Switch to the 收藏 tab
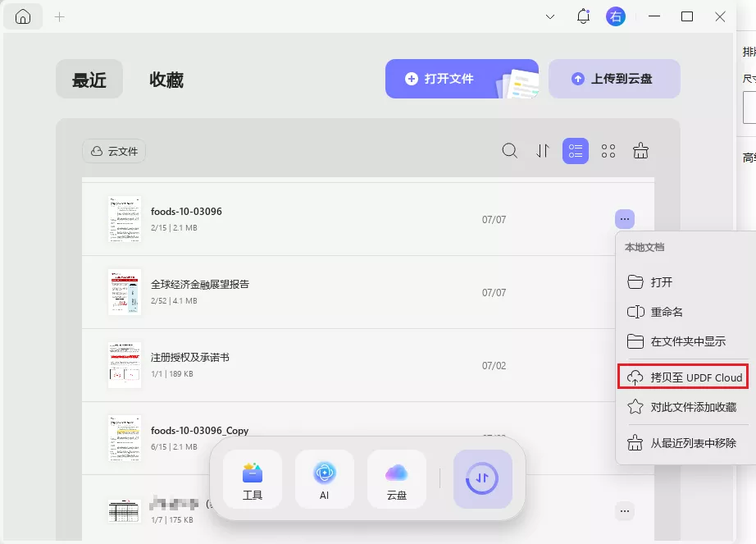This screenshot has height=544, width=756. pyautogui.click(x=166, y=79)
